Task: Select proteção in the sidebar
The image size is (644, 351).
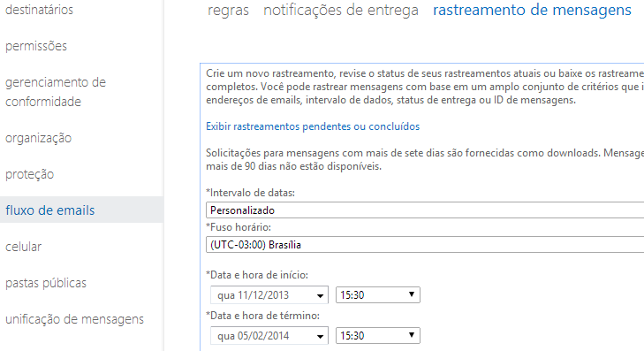Action: click(x=29, y=174)
